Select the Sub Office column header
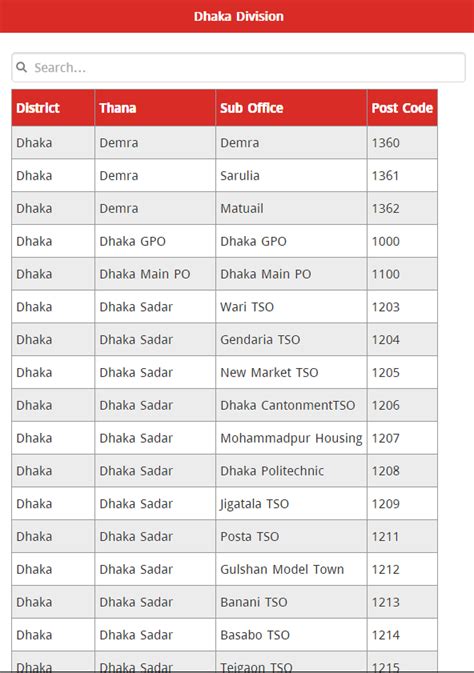The width and height of the screenshot is (474, 673). 291,108
